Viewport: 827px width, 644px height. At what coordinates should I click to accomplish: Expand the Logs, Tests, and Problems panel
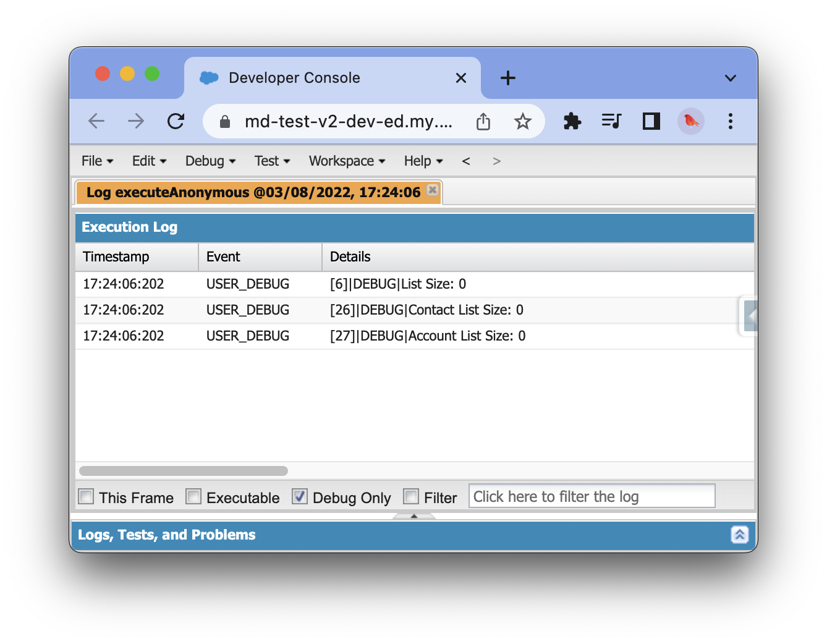(x=739, y=535)
